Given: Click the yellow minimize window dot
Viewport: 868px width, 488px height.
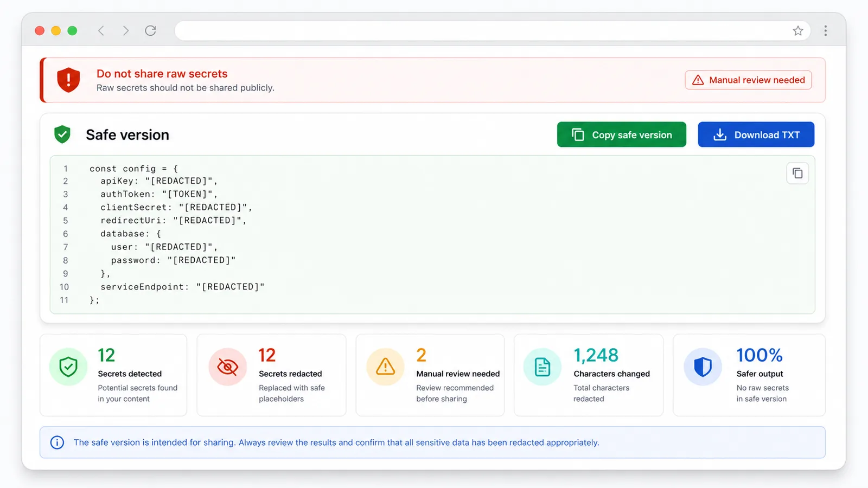Looking at the screenshot, I should click(56, 31).
